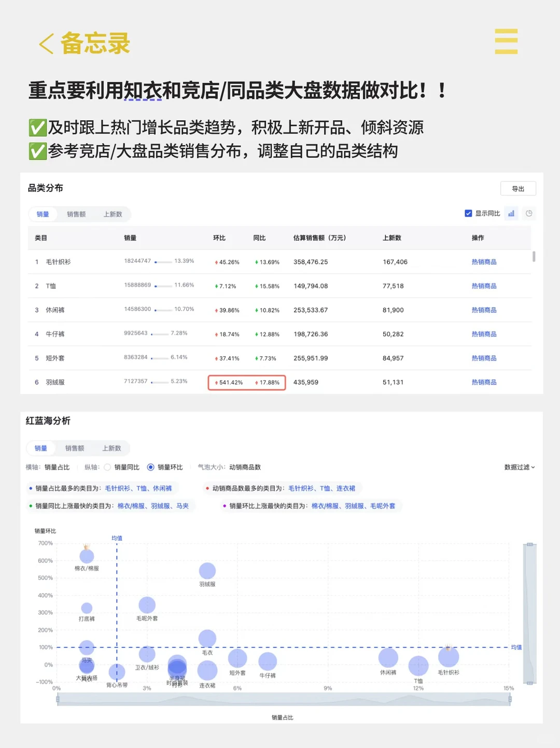Click the 棉衣/棉服 bubble
Image resolution: width=560 pixels, height=748 pixels.
(87, 556)
